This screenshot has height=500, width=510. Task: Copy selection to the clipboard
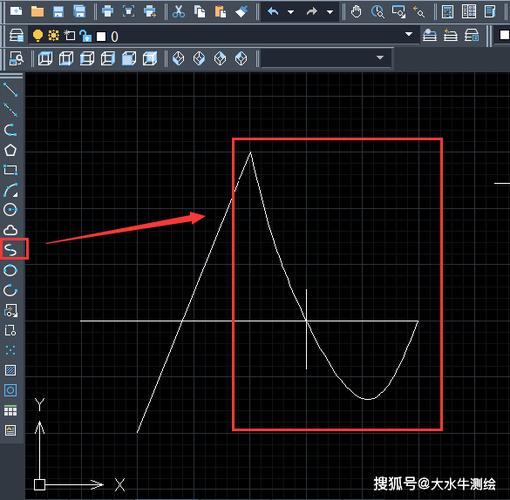pyautogui.click(x=200, y=11)
